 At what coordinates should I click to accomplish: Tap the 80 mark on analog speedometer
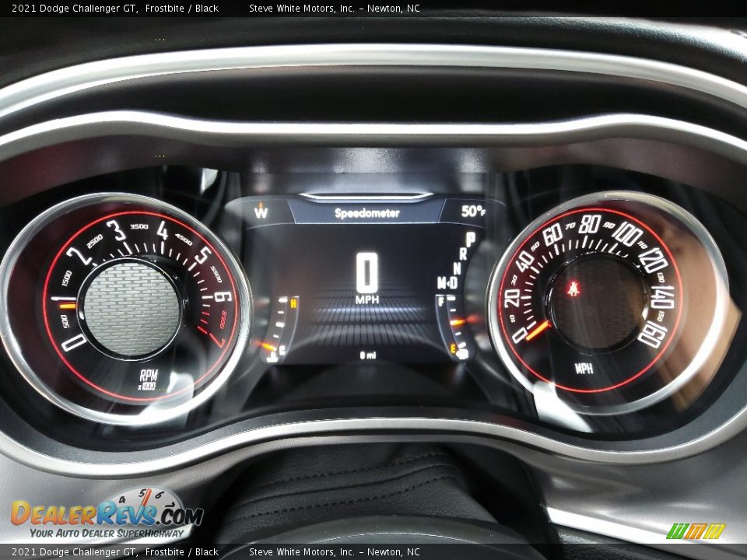[589, 224]
